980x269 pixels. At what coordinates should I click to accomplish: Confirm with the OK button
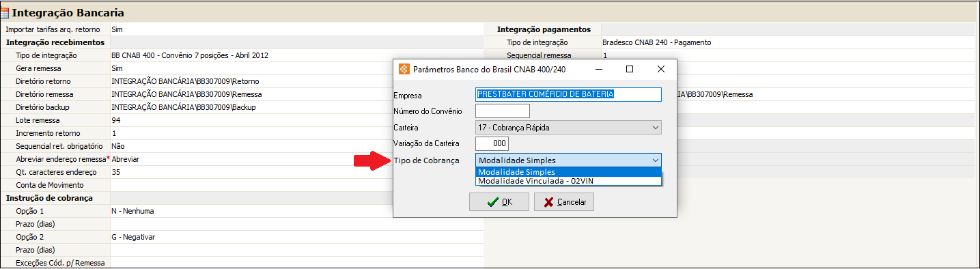pos(499,202)
